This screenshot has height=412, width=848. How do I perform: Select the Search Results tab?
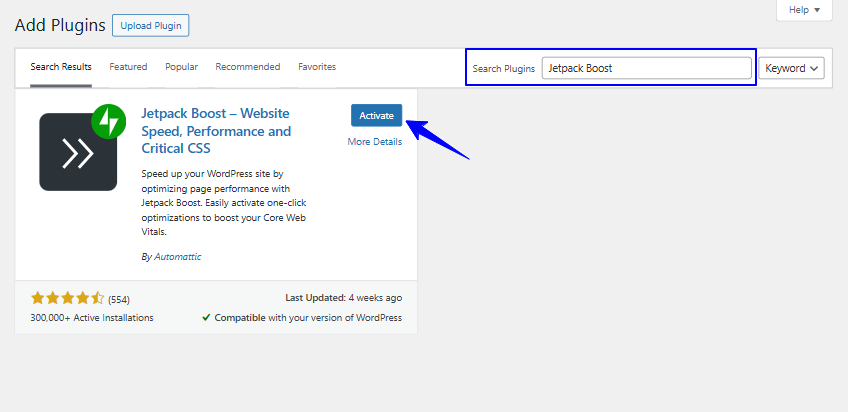coord(61,67)
